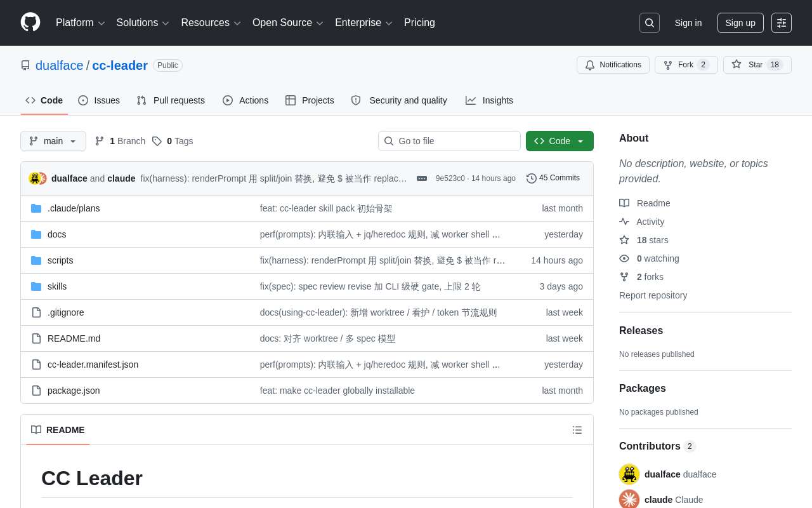This screenshot has width=812, height=508.
Task: Open the Packages heading link
Action: (x=643, y=389)
